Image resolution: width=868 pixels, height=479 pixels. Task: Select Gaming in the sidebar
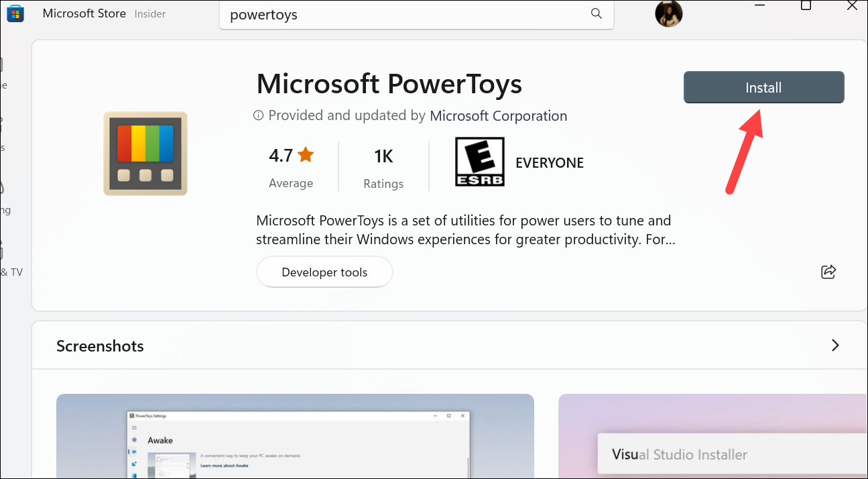(5, 209)
